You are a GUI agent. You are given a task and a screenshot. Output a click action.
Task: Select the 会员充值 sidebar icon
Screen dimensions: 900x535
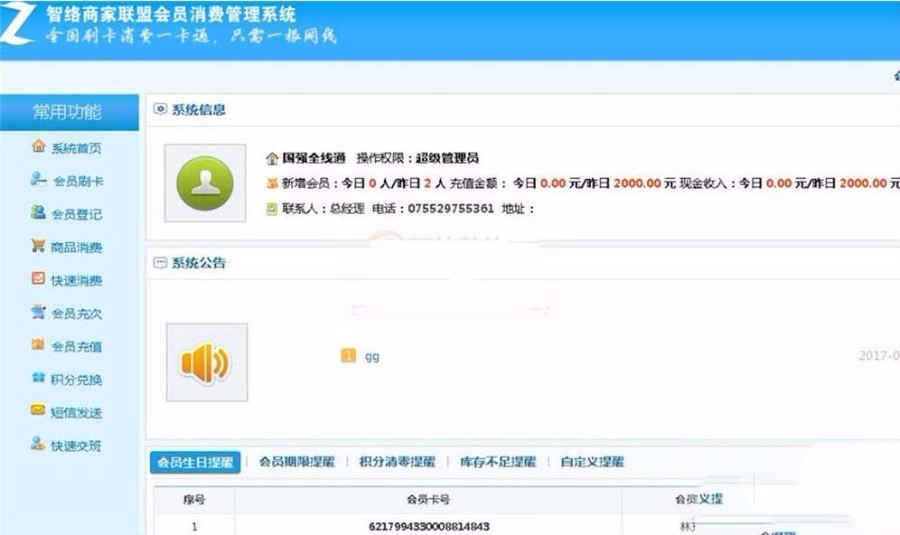[x=39, y=346]
